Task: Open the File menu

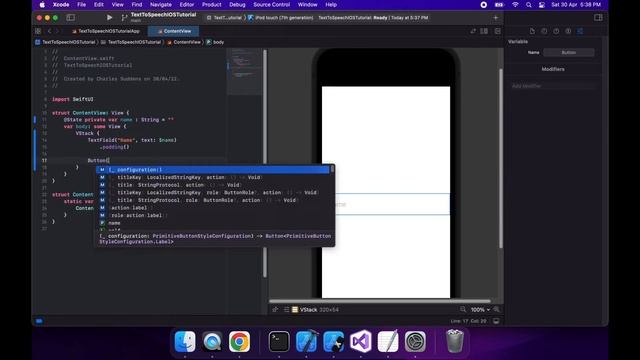Action: pyautogui.click(x=82, y=4)
